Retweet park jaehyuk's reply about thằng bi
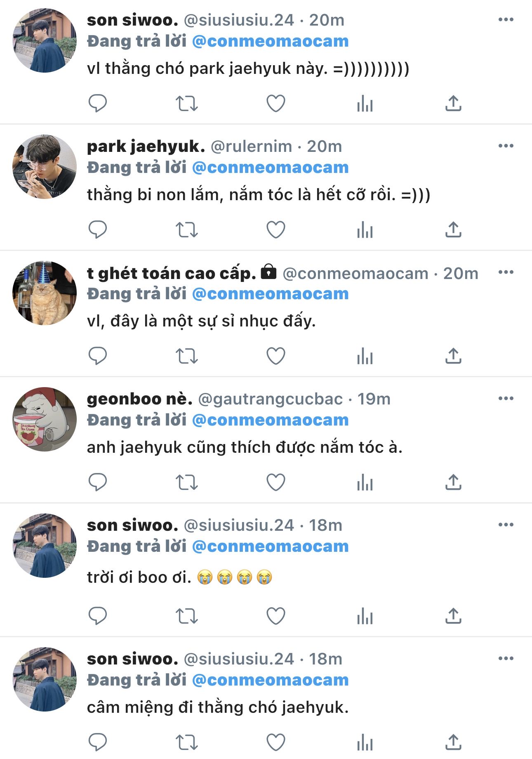532x759 pixels. [187, 230]
